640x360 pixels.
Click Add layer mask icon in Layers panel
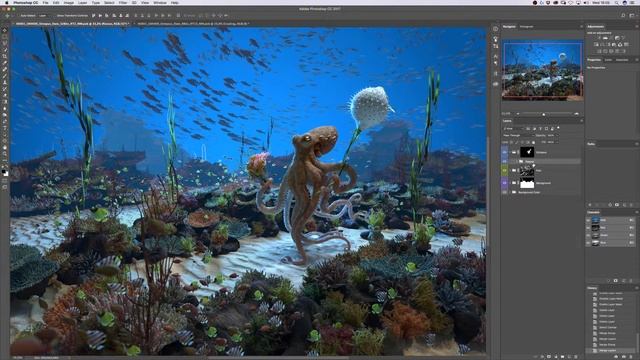point(549,356)
